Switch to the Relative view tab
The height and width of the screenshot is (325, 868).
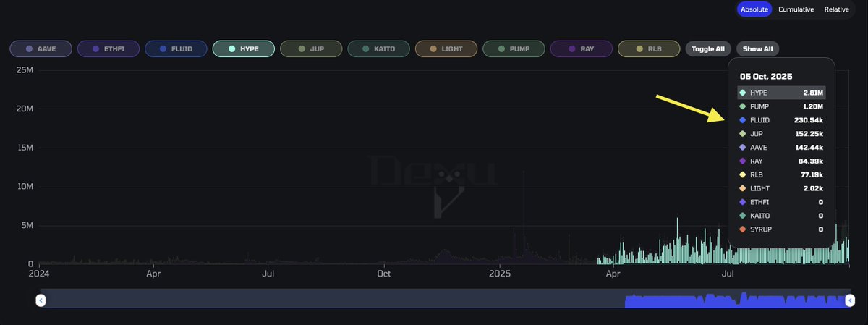836,9
